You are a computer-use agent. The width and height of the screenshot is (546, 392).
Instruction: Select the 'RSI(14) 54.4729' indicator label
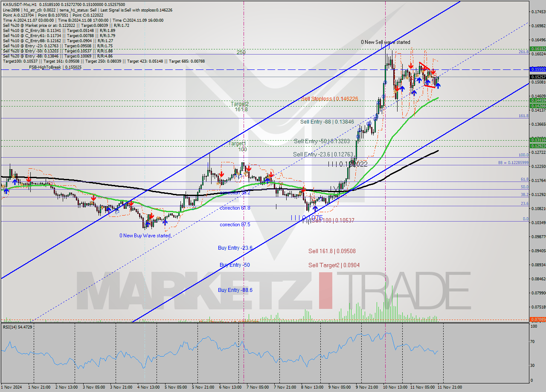[17, 327]
